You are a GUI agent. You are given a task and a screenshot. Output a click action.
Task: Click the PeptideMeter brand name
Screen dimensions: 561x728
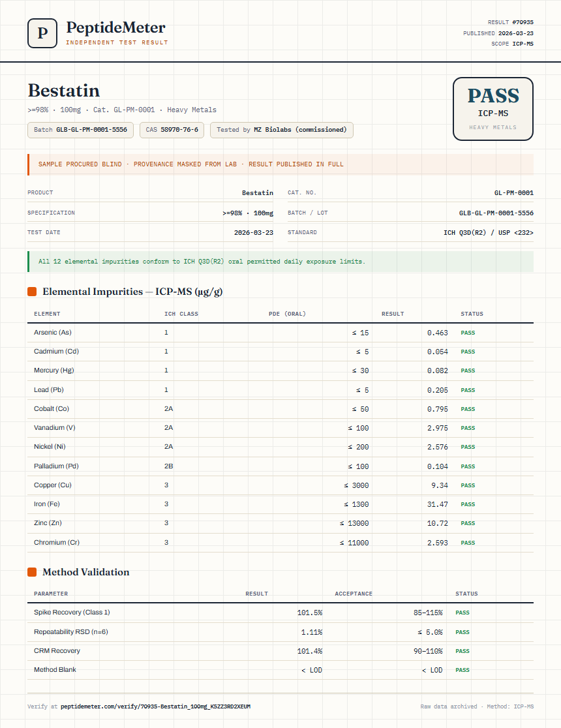[x=115, y=27]
